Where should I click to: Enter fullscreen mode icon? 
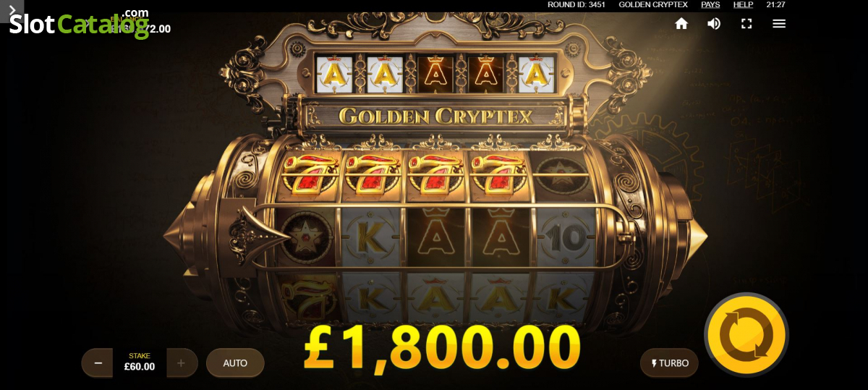(746, 23)
